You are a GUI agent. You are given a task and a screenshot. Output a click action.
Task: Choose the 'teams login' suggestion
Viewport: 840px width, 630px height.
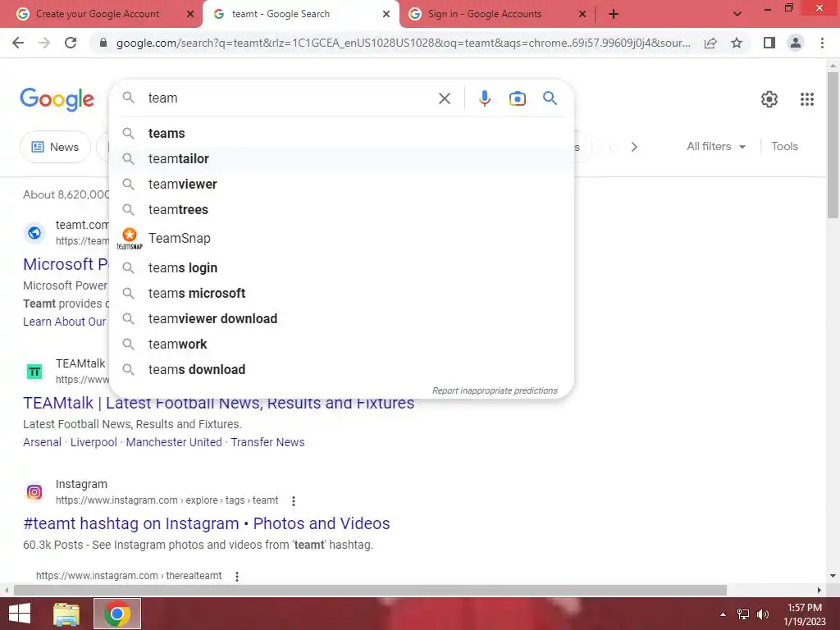(341, 267)
